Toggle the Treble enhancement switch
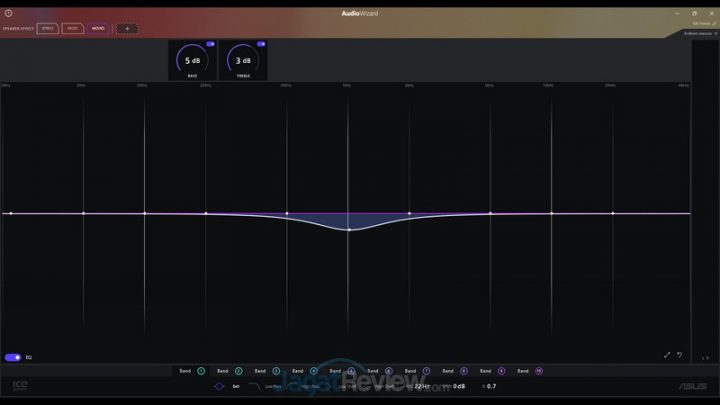This screenshot has height=405, width=720. pyautogui.click(x=261, y=45)
